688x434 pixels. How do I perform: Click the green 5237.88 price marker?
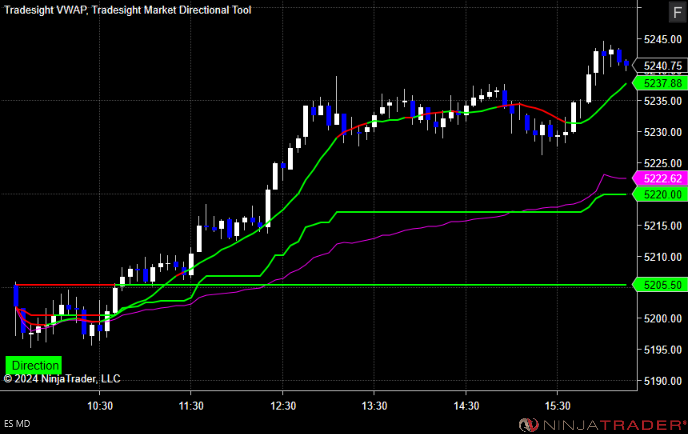coord(660,83)
